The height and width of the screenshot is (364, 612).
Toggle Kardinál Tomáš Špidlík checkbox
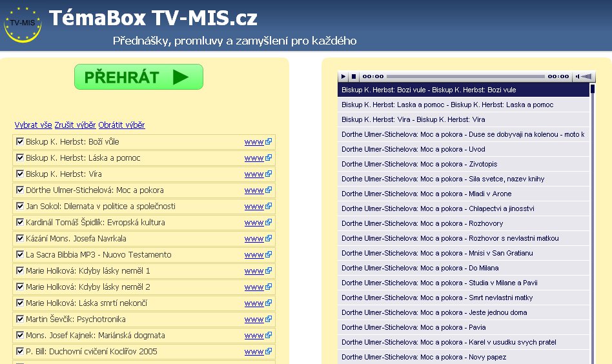coord(20,222)
